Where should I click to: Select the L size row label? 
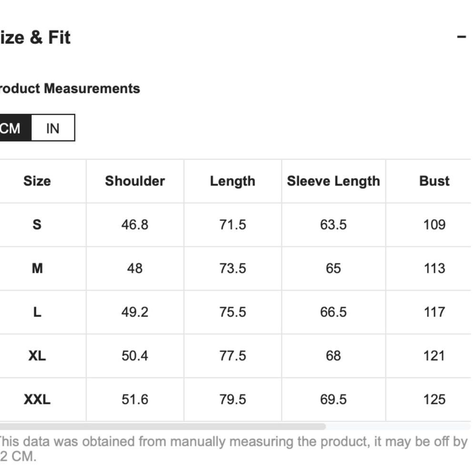point(37,312)
